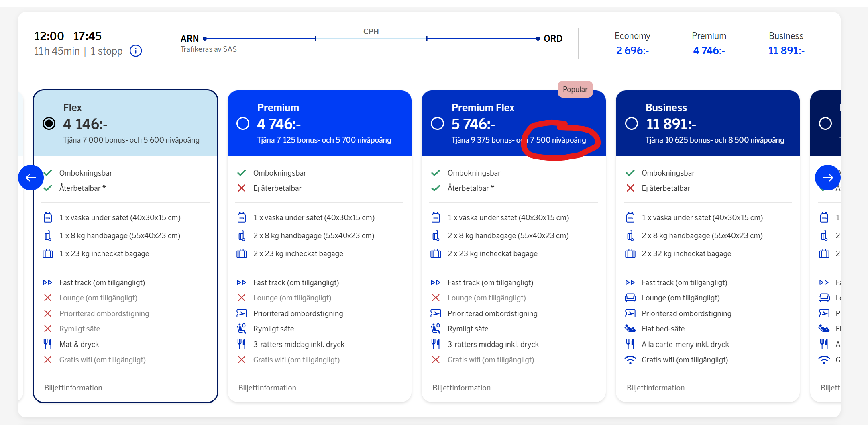868x425 pixels.
Task: Click hand luggage icon in Flex card
Action: pos(48,235)
